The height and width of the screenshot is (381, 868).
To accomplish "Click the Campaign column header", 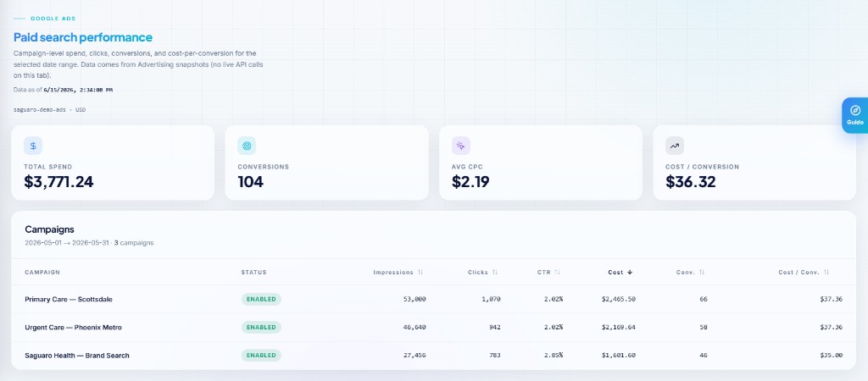I will [x=42, y=272].
